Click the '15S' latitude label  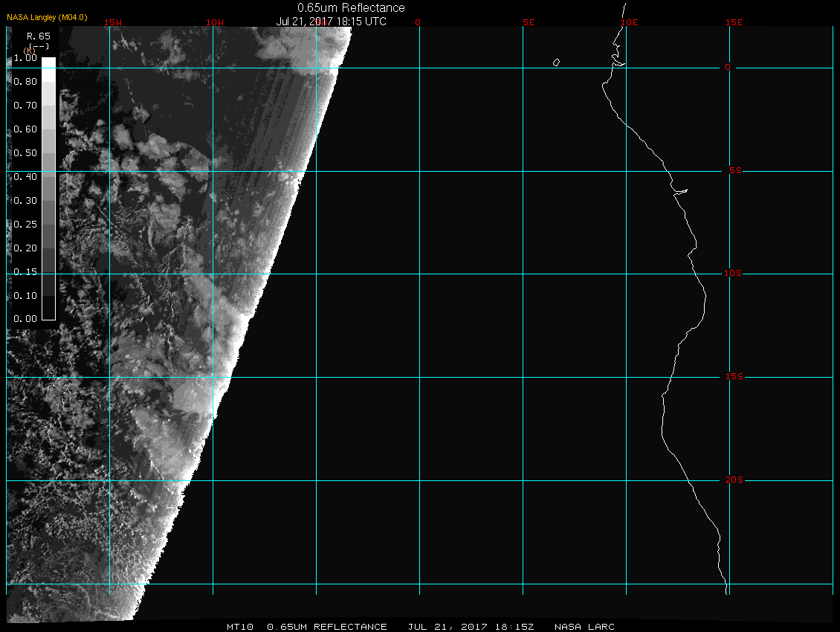[x=734, y=377]
